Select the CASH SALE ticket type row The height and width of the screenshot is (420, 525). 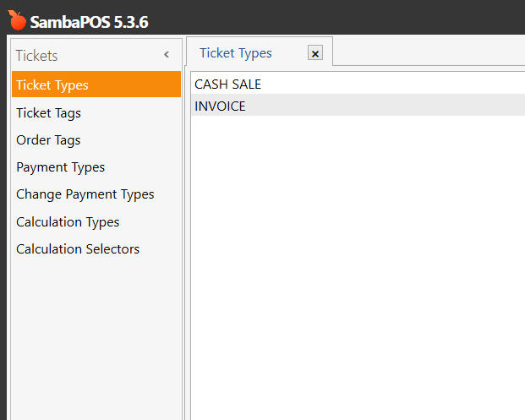tap(358, 84)
